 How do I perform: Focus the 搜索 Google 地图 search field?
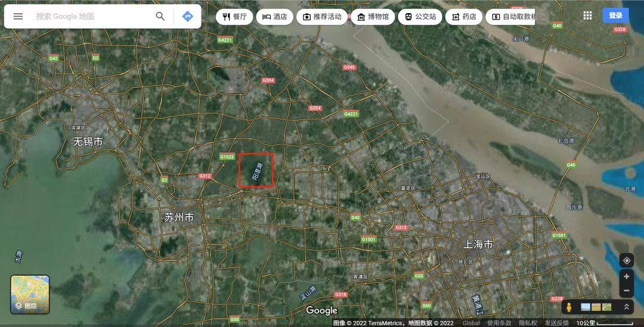point(89,16)
